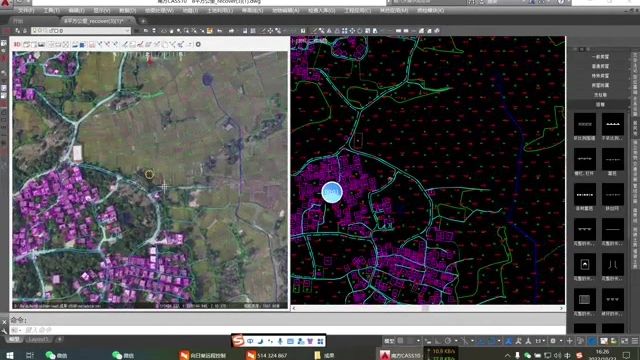Select the house symbol thumbnail in right palette
The width and height of the screenshot is (640, 360).
pos(585,265)
